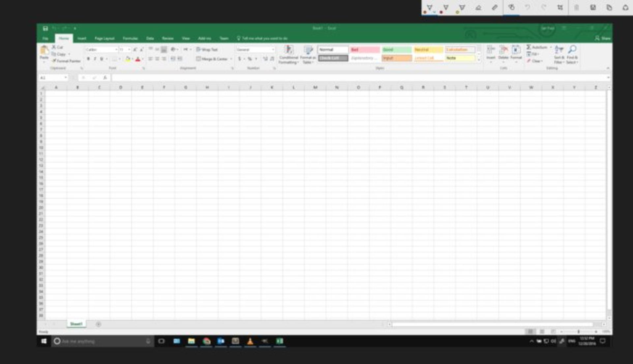Viewport: 633px width, 364px height.
Task: Open Find & Select magnifier icon
Action: [572, 50]
